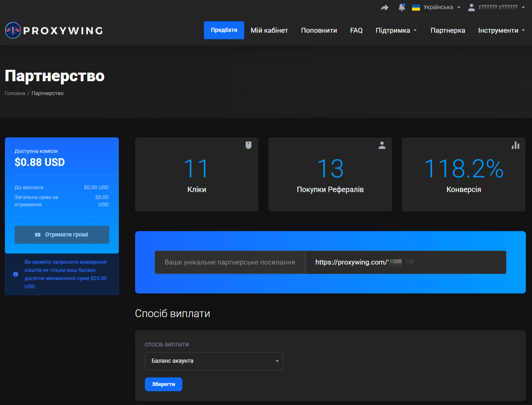
Task: Click the Покупки Рефералів label
Action: click(x=331, y=189)
